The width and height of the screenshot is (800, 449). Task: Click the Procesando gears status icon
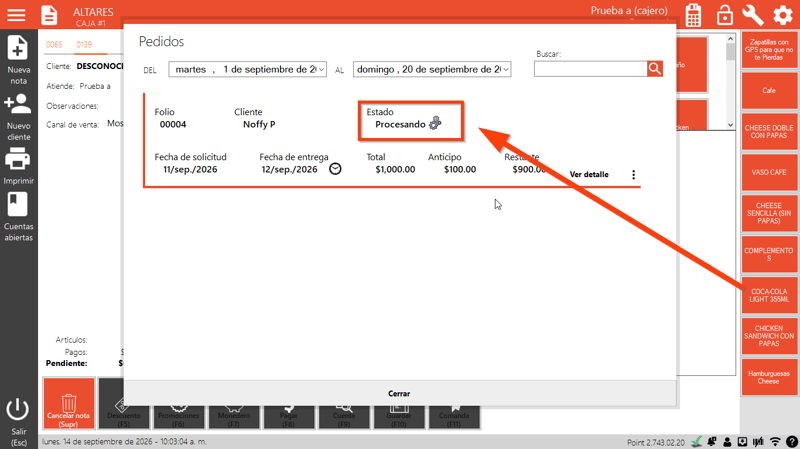435,123
